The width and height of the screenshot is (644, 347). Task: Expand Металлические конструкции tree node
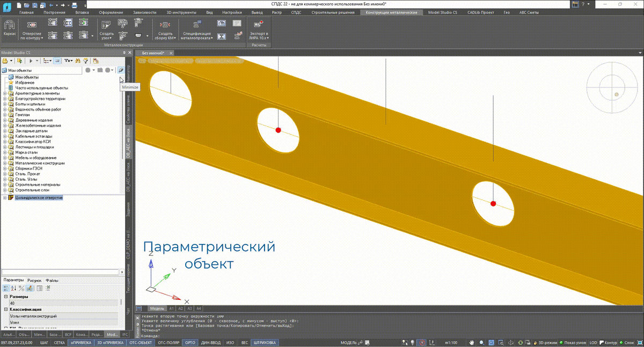[x=5, y=163]
